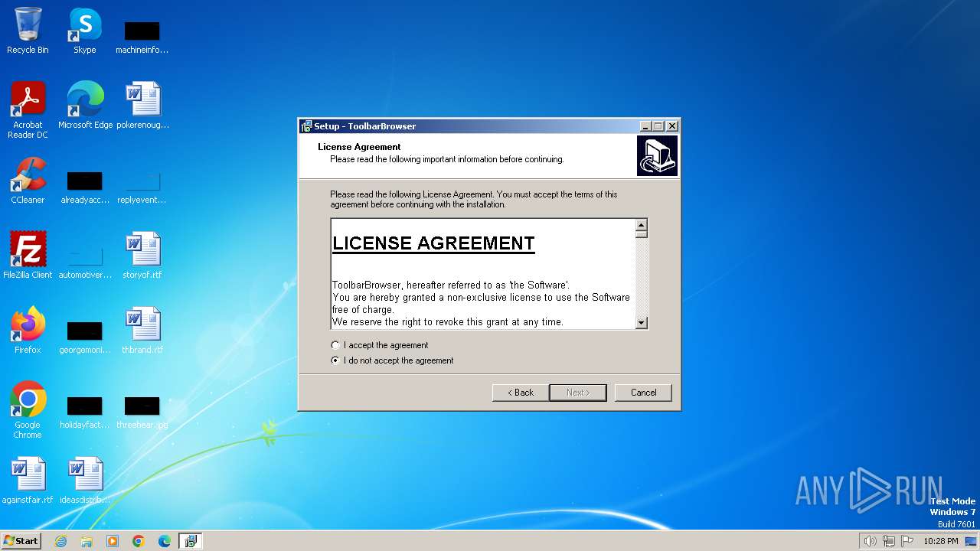Viewport: 980px width, 551px height.
Task: Select the holidayfact desktop file
Action: tap(85, 412)
